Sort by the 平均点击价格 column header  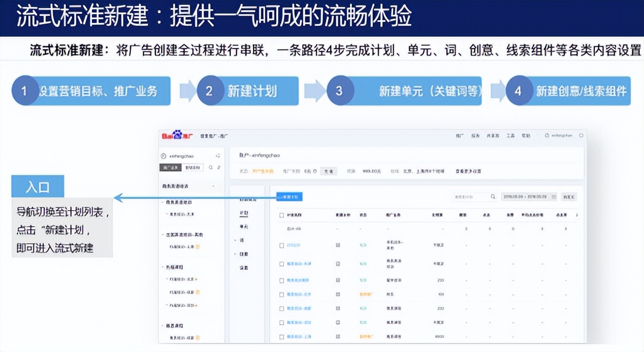pos(532,215)
